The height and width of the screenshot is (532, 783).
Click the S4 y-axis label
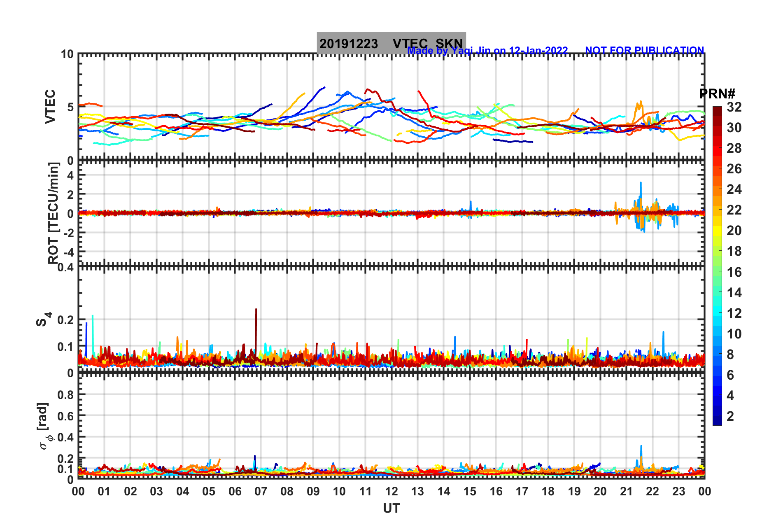point(44,319)
